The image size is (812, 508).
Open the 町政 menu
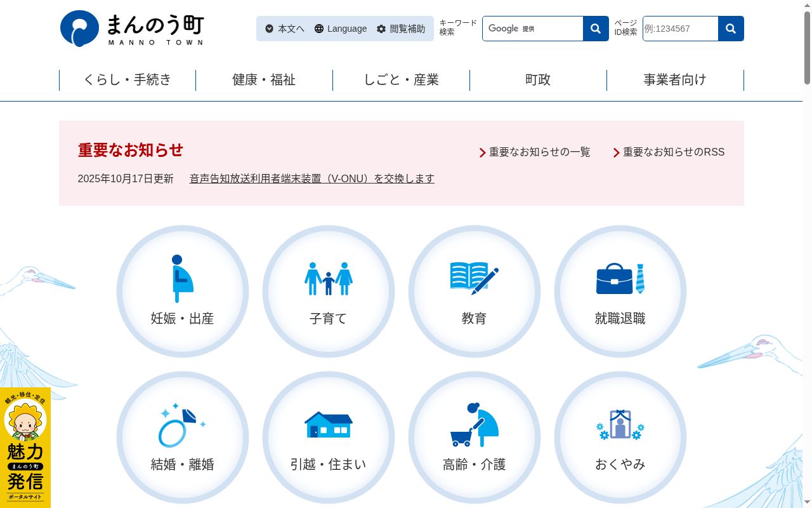(x=538, y=80)
